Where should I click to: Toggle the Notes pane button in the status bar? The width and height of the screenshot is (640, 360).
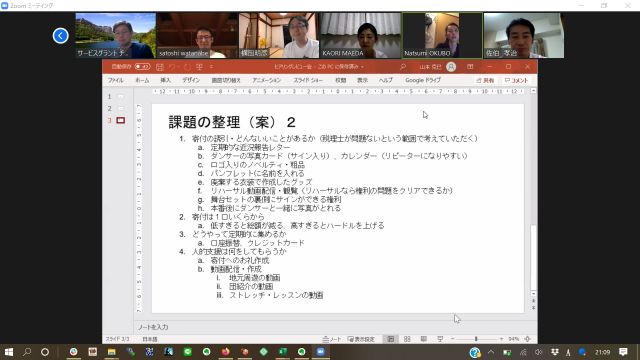coord(332,339)
